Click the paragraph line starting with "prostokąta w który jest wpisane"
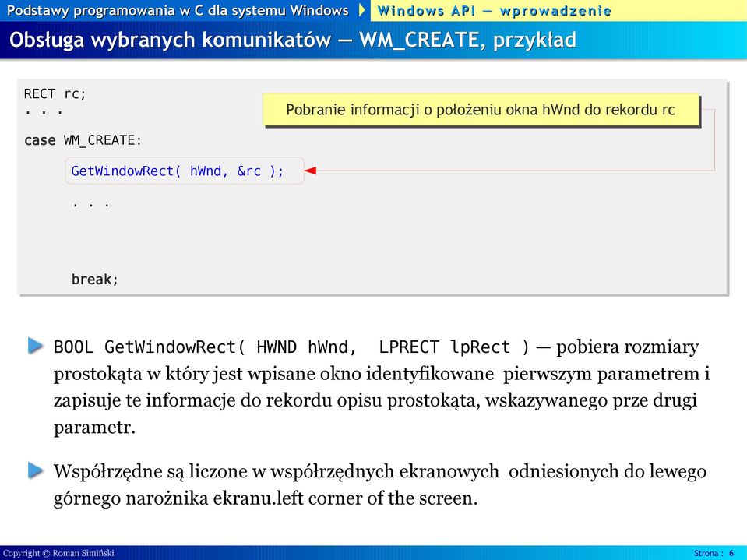The image size is (747, 560). [x=382, y=374]
